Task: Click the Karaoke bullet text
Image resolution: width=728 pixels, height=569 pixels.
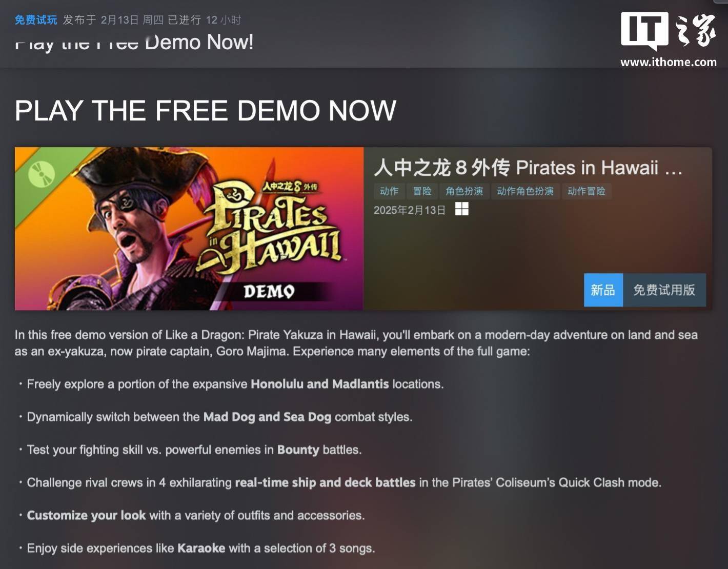Action: [x=200, y=548]
